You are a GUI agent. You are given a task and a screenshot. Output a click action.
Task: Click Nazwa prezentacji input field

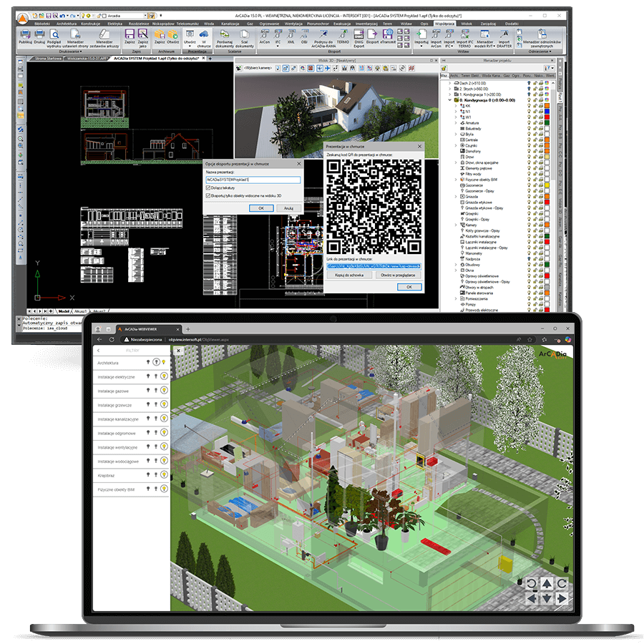253,180
